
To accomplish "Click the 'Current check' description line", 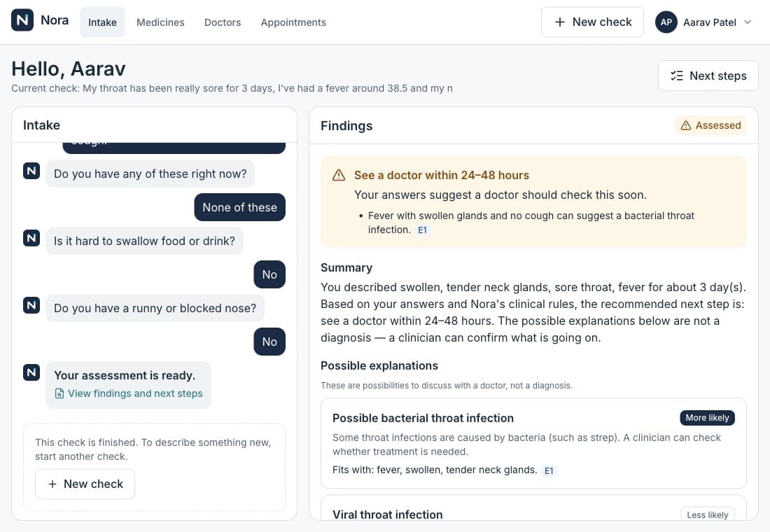I will click(232, 88).
